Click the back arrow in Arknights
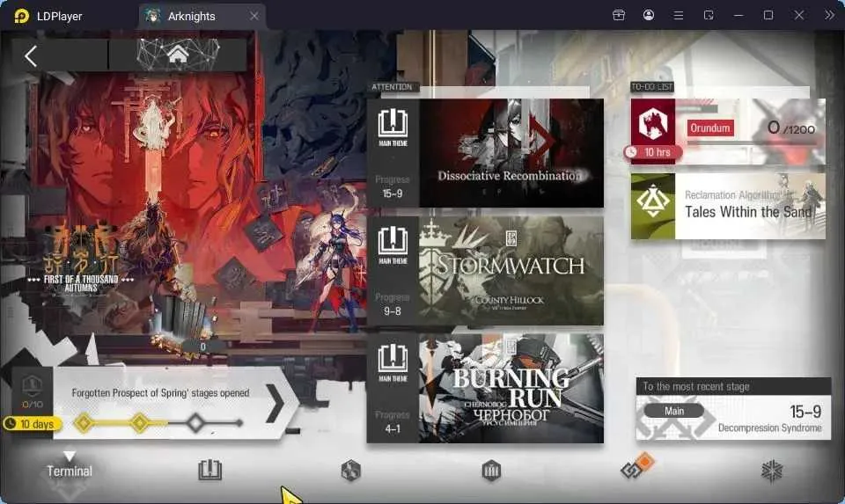The image size is (845, 504). coord(31,55)
